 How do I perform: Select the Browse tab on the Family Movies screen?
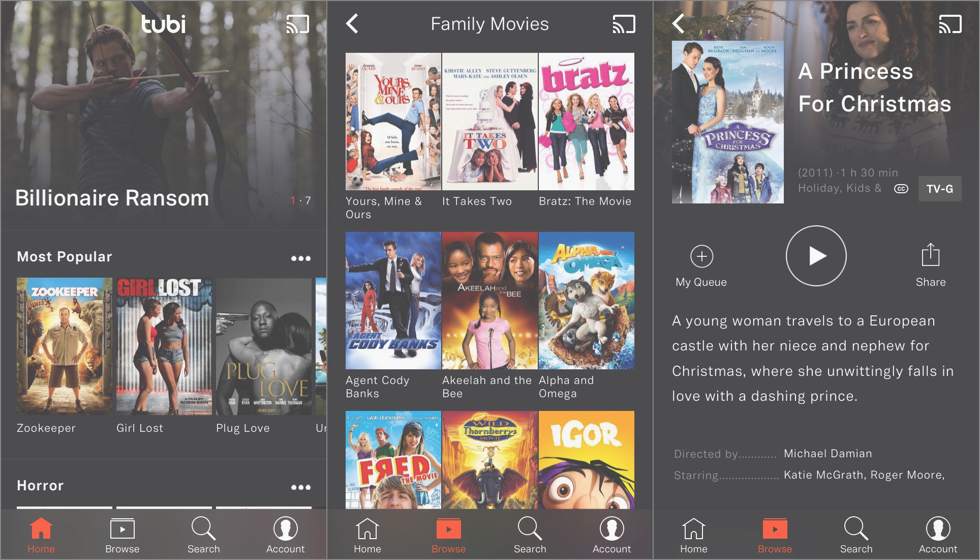[449, 536]
